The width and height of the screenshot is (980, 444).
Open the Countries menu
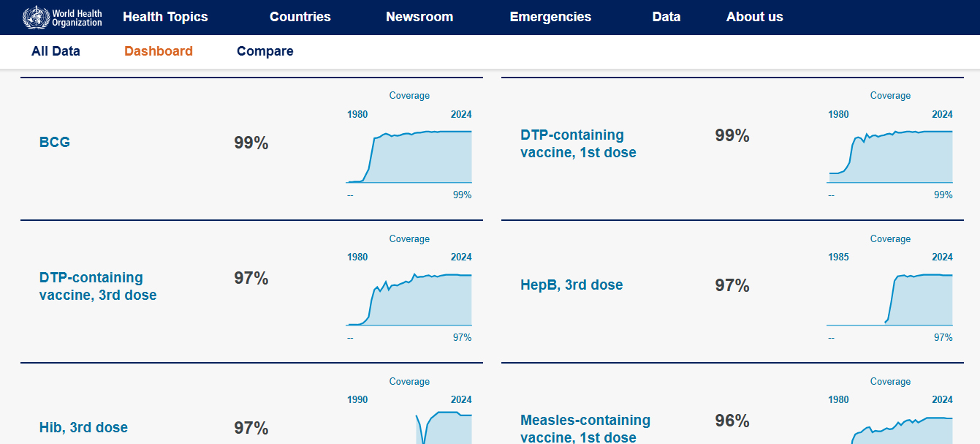tap(300, 17)
